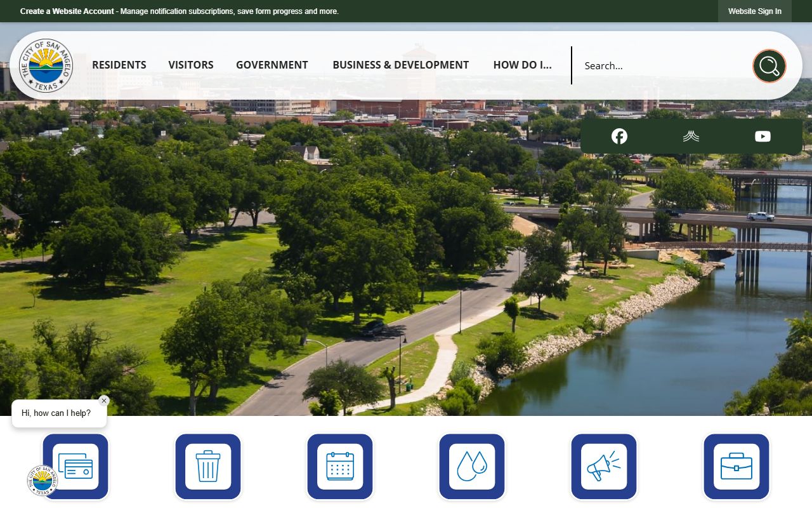
Task: Expand the Business & Development menu
Action: click(x=400, y=65)
